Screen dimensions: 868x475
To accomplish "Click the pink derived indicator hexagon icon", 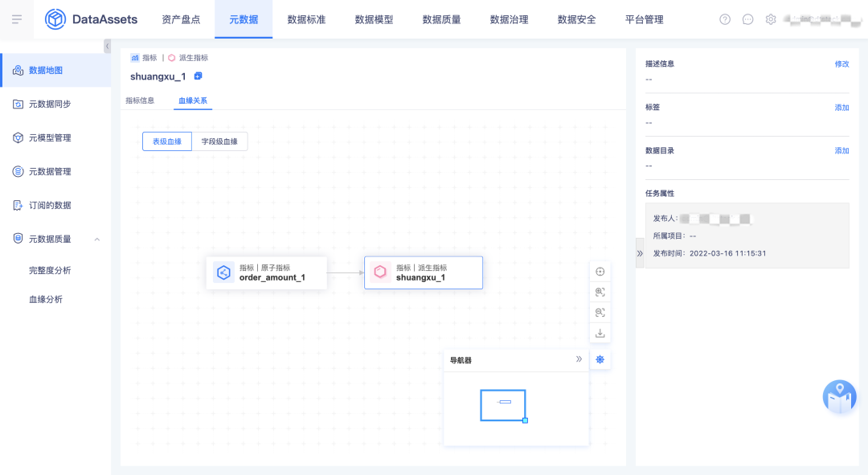I will pos(380,272).
